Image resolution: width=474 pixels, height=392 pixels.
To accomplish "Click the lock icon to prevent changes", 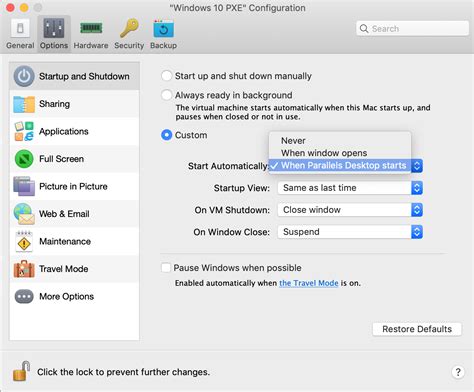I will (x=21, y=371).
